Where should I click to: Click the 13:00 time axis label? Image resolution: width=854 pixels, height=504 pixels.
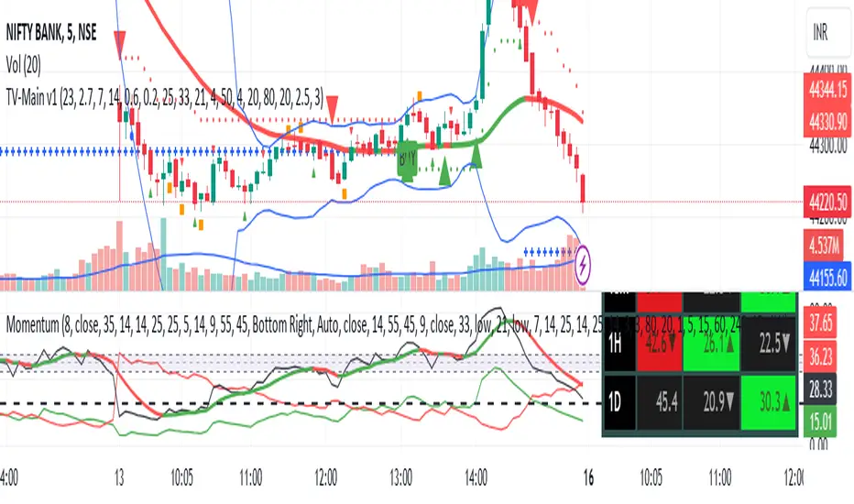click(x=400, y=477)
